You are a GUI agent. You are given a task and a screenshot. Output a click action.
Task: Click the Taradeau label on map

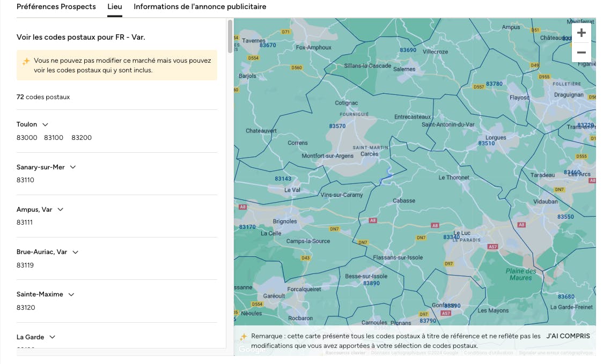coord(542,175)
